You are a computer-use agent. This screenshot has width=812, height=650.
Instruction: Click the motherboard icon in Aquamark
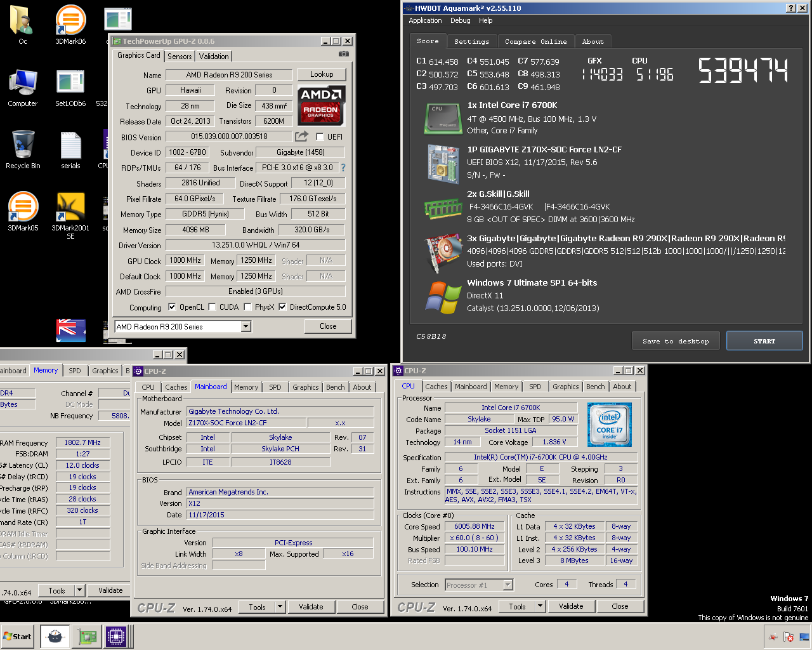click(x=443, y=164)
